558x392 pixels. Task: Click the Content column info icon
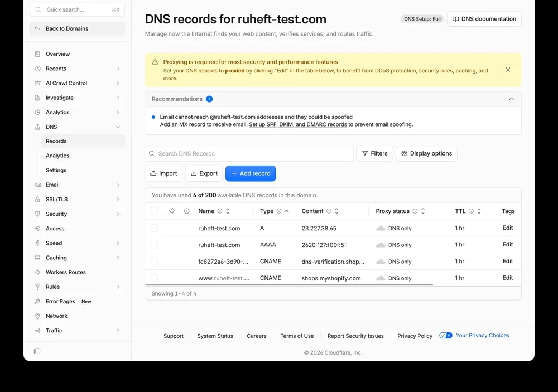tap(329, 211)
